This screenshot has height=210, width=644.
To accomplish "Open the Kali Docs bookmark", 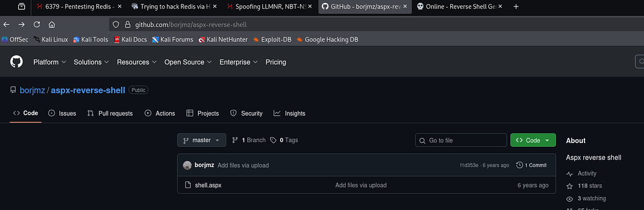I will tap(130, 39).
